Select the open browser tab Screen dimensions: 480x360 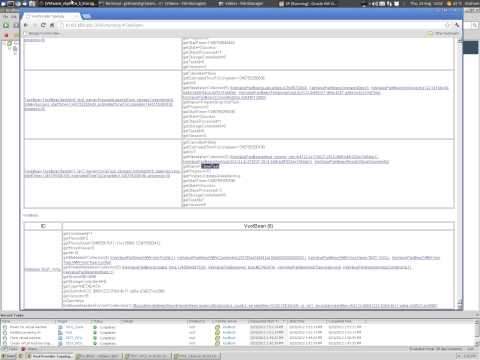tap(52, 16)
